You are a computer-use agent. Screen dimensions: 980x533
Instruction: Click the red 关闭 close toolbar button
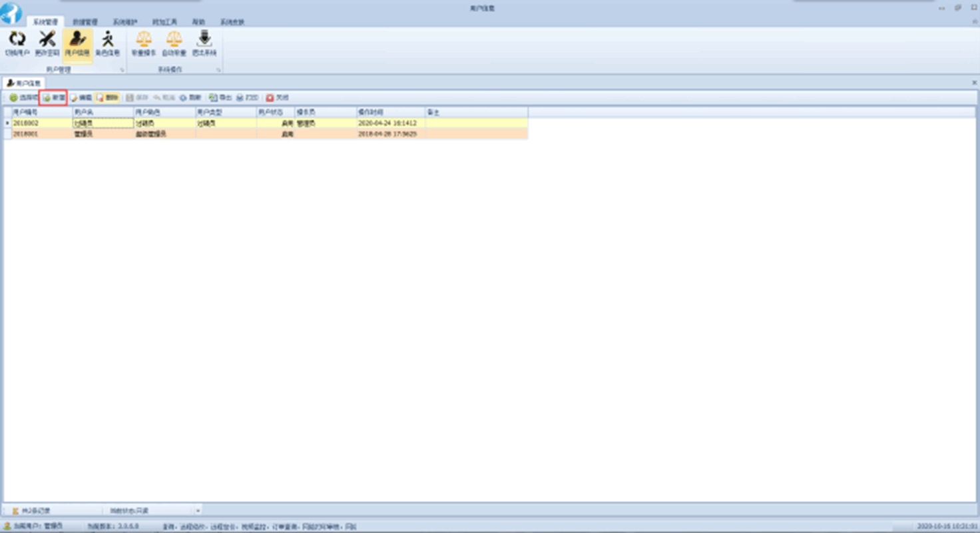pos(277,98)
